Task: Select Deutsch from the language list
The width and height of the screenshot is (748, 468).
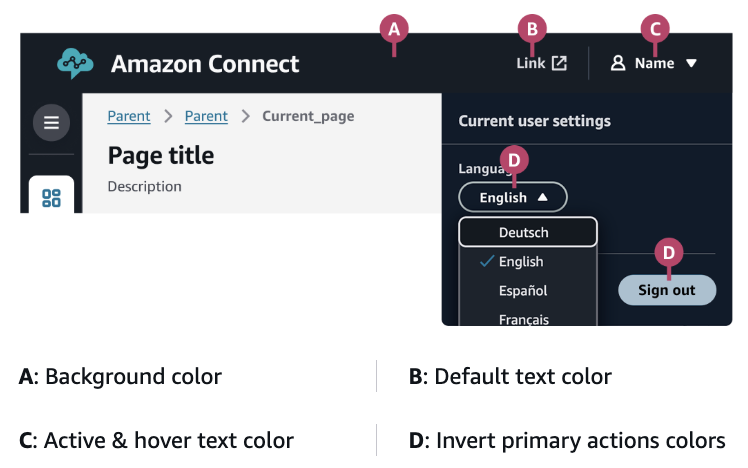Action: [524, 232]
